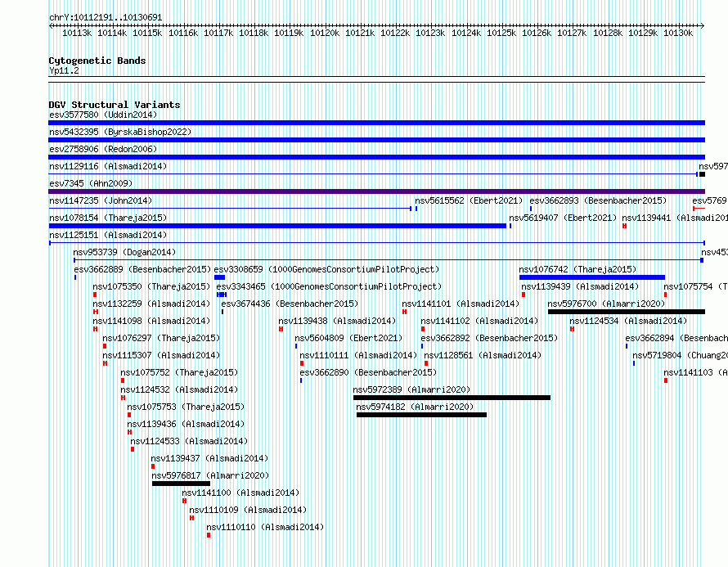Select nsv1076297 (Thareja2015) label
This screenshot has height=567, width=728.
161,338
